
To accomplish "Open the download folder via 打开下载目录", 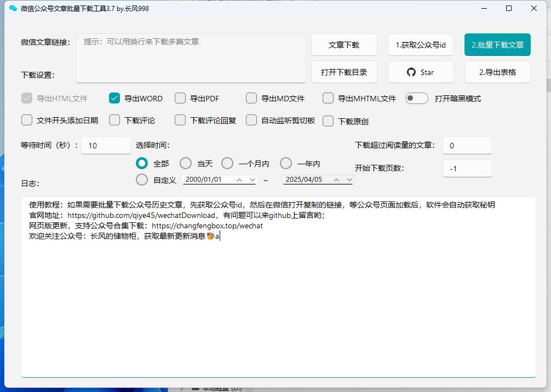I will point(344,72).
